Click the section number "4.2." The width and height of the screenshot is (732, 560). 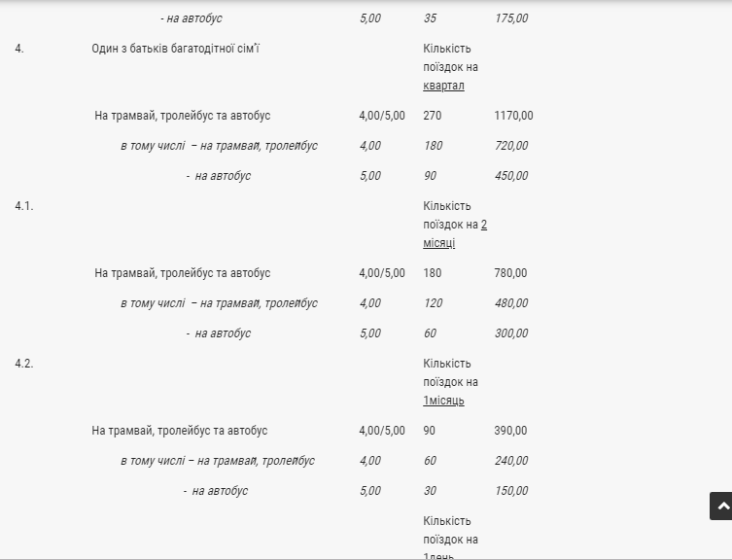point(24,364)
